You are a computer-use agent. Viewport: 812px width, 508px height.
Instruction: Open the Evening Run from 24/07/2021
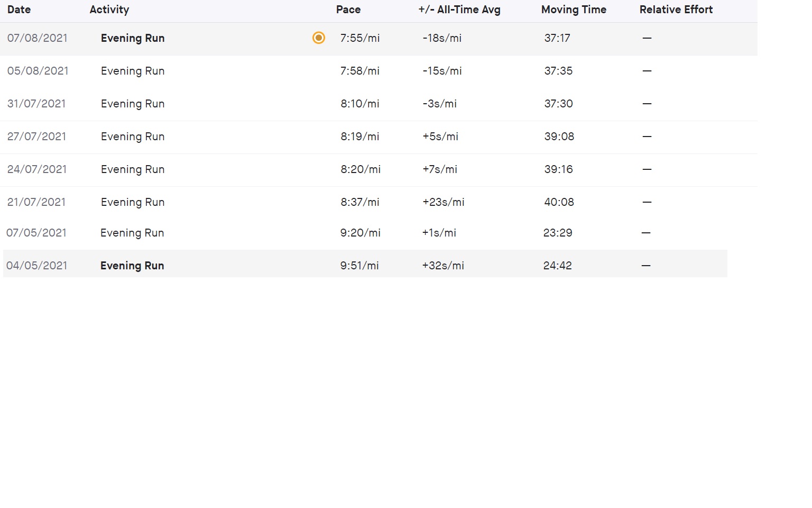[x=133, y=169]
